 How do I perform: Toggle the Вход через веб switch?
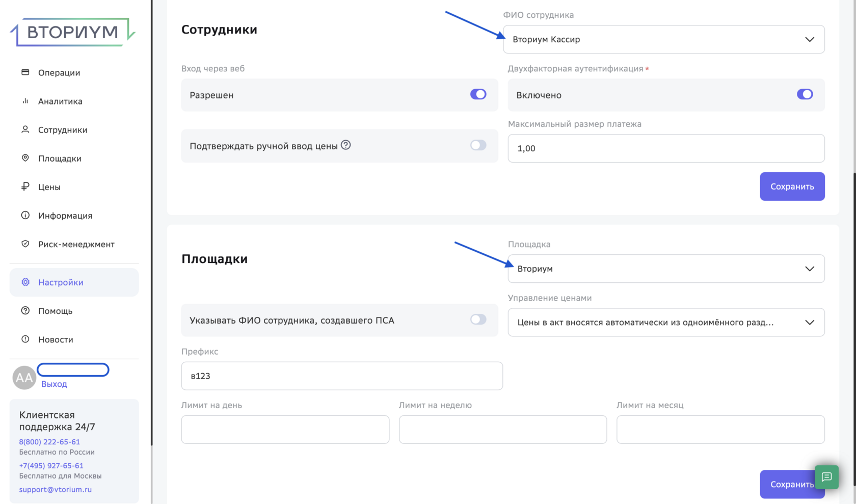point(478,94)
